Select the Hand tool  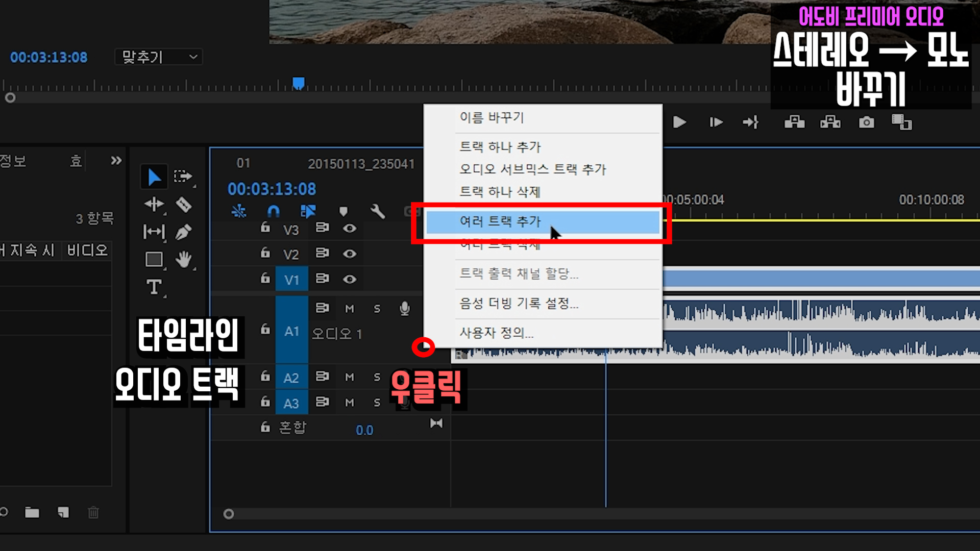(x=183, y=260)
